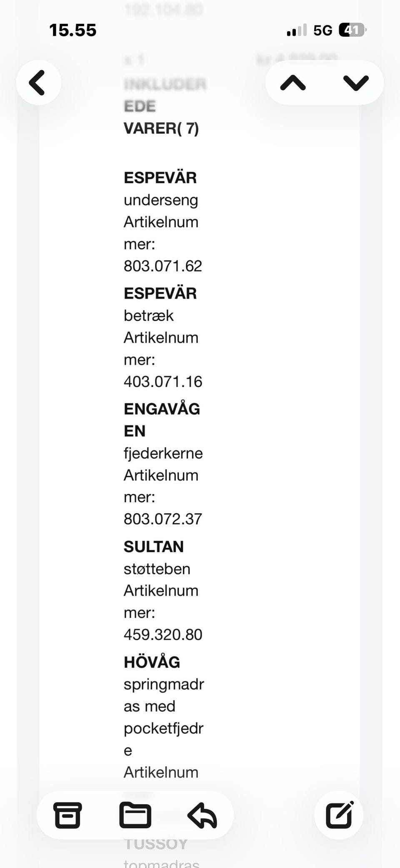Tap article number 803.072.37

point(163,519)
